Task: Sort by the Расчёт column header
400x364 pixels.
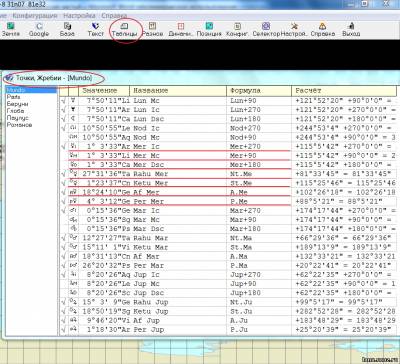Action: pyautogui.click(x=344, y=91)
